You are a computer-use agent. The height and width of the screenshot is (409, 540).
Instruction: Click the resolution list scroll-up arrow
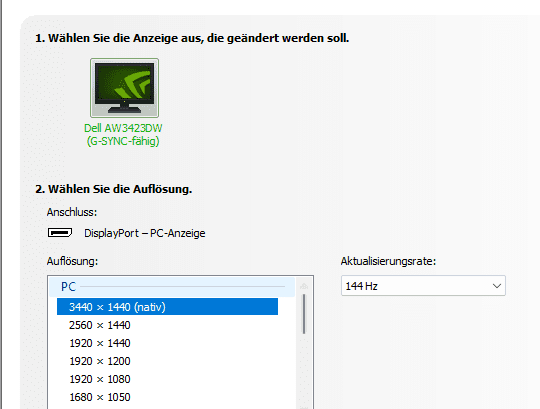point(304,286)
